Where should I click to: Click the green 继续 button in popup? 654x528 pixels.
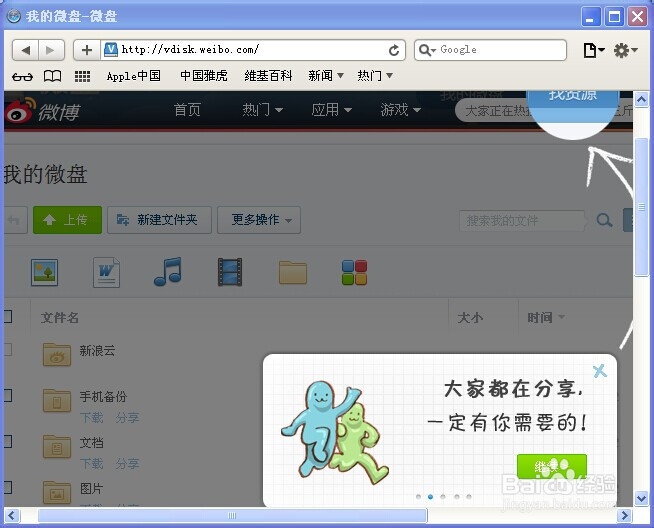click(x=552, y=466)
